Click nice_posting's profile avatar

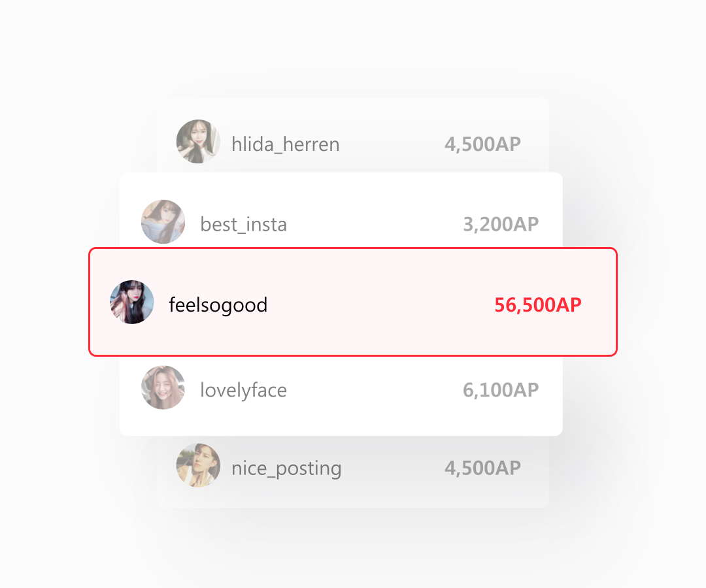(198, 465)
